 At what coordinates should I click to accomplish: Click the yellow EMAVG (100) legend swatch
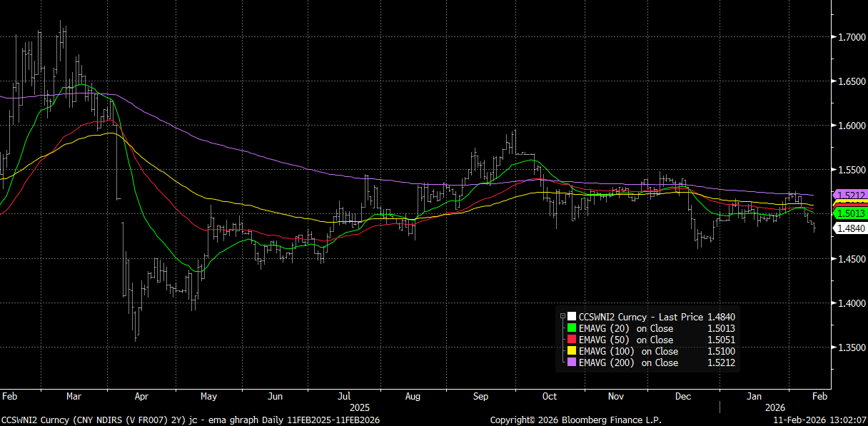coord(571,351)
